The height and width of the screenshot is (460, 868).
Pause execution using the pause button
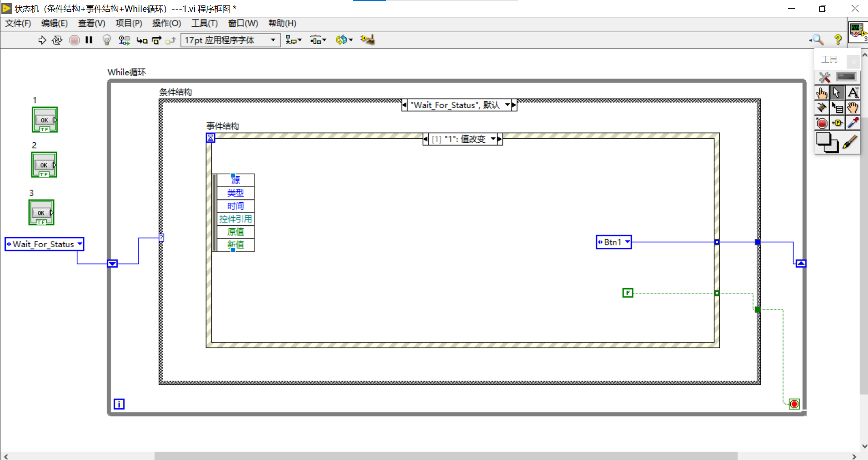pos(89,40)
